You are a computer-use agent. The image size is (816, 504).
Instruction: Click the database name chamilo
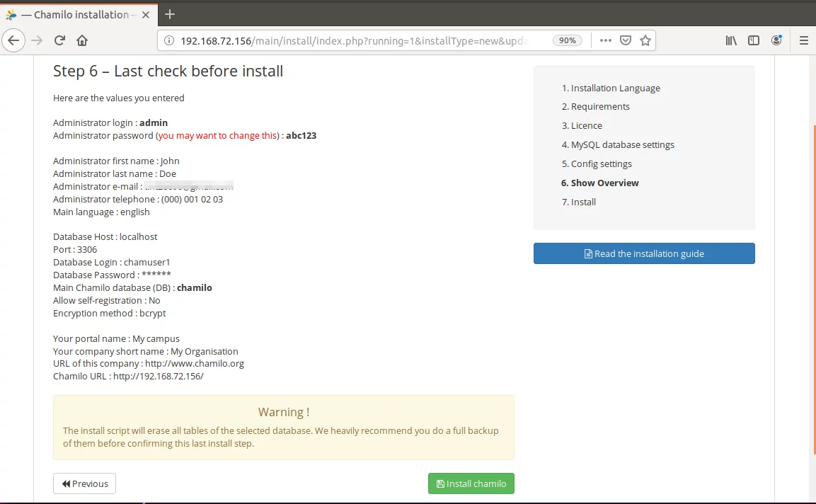pyautogui.click(x=195, y=288)
